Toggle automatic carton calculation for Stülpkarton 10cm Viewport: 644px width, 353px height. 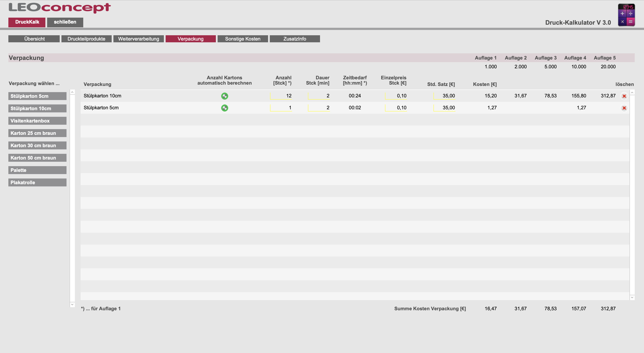pyautogui.click(x=224, y=96)
